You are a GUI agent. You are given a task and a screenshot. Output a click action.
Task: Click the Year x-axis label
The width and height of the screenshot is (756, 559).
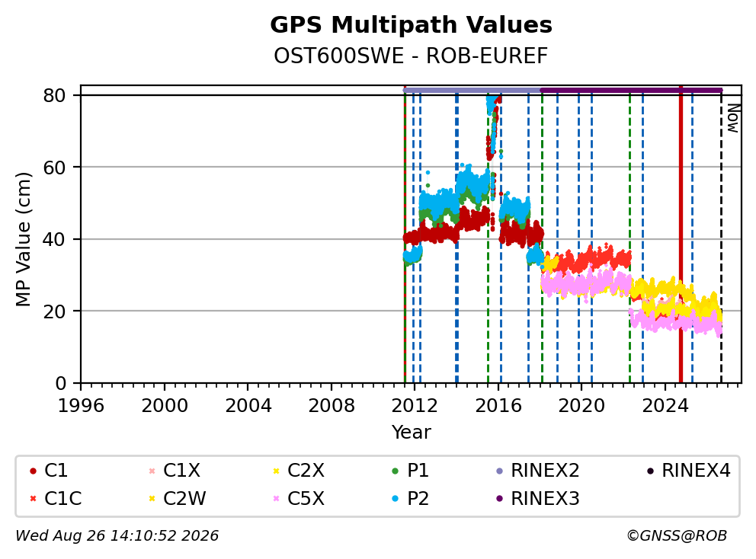(x=412, y=433)
